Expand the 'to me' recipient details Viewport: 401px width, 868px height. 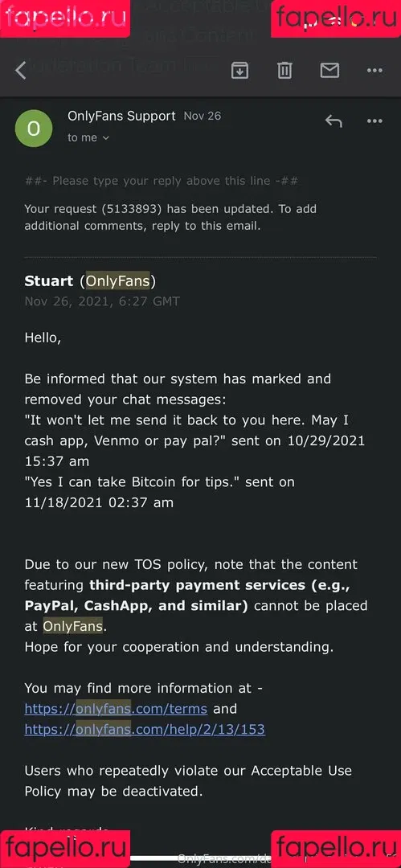tap(88, 138)
